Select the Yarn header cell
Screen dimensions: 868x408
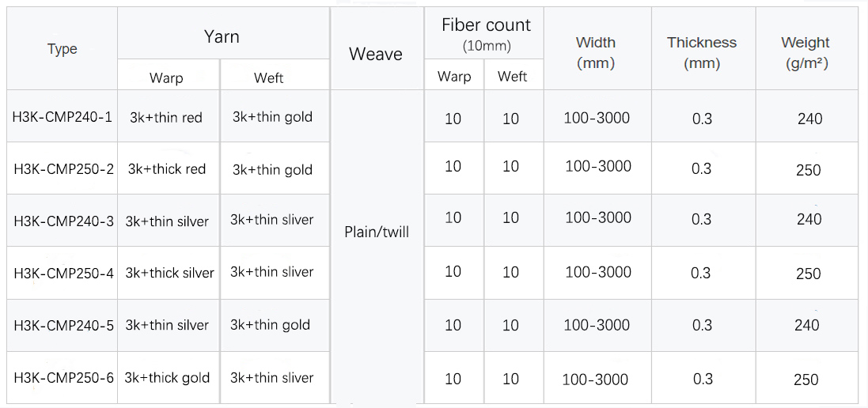pyautogui.click(x=222, y=36)
